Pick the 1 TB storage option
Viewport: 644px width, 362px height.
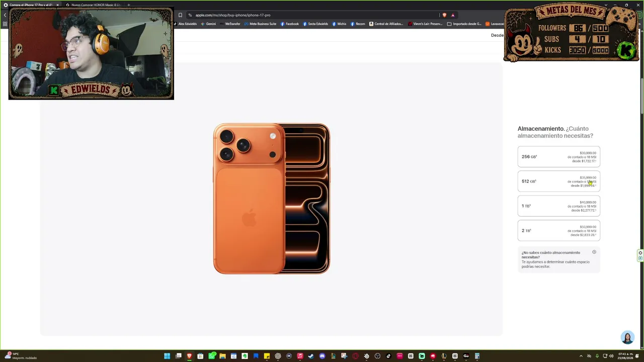pos(558,206)
